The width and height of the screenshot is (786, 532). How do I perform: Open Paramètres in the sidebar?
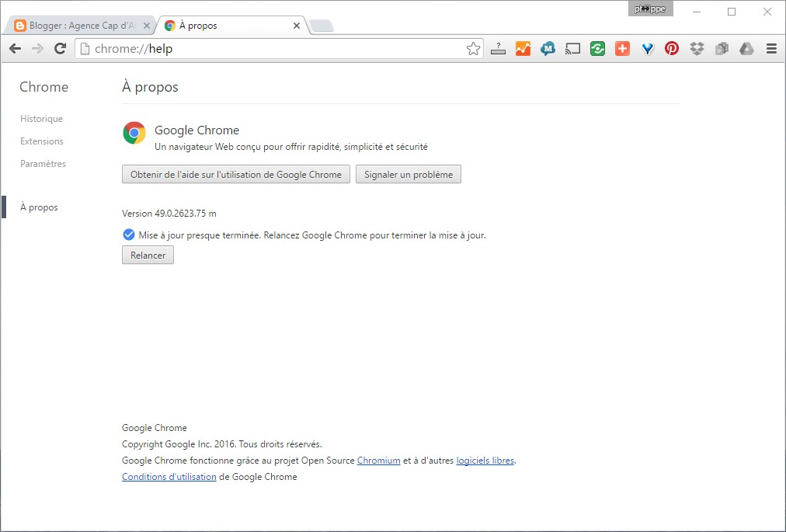point(43,164)
